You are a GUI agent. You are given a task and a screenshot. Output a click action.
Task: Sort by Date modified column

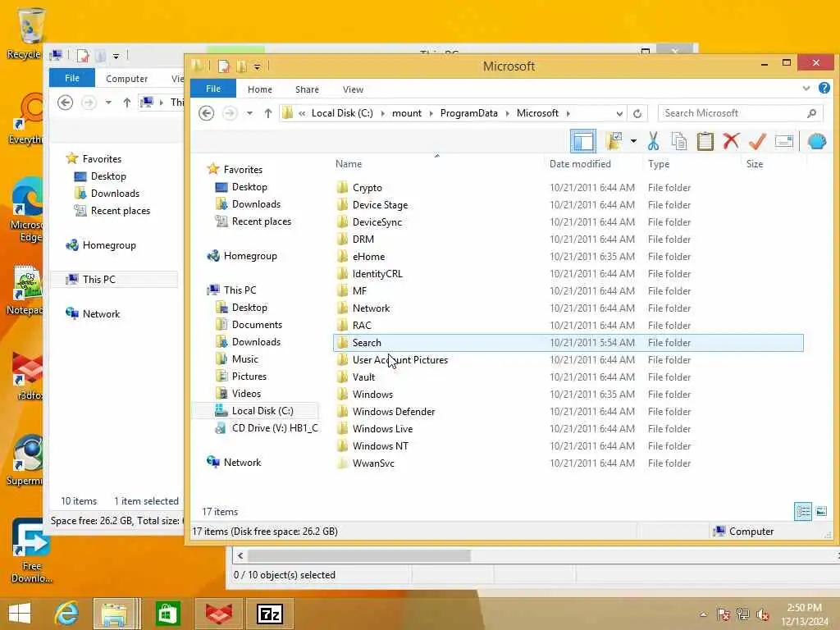[580, 164]
